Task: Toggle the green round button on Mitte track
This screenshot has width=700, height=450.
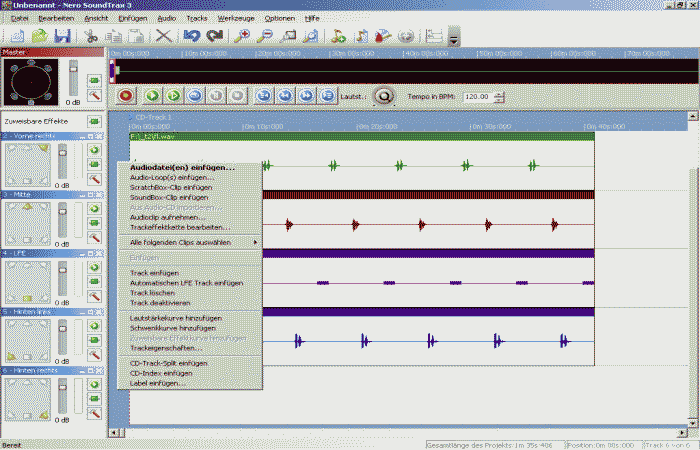Action: click(95, 205)
